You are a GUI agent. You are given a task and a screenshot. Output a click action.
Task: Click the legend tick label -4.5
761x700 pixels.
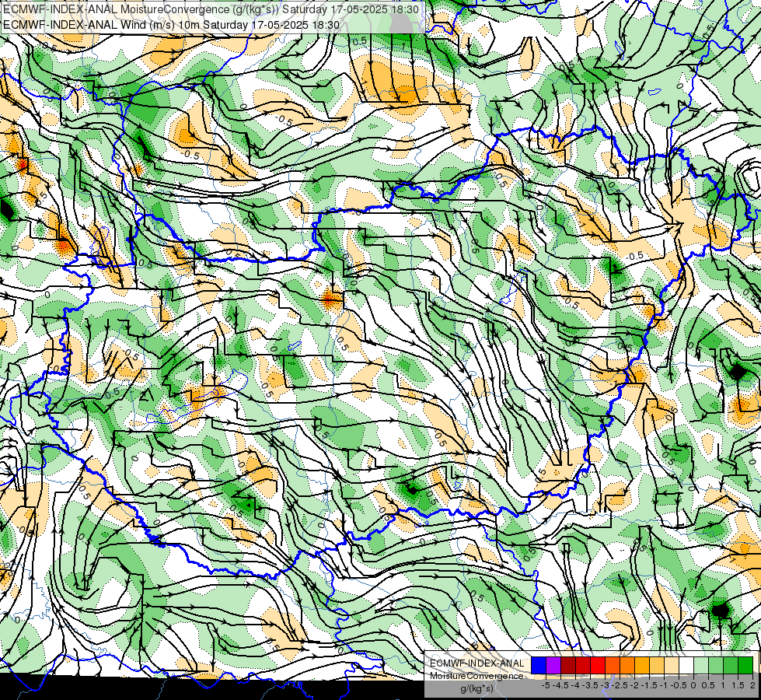[560, 685]
